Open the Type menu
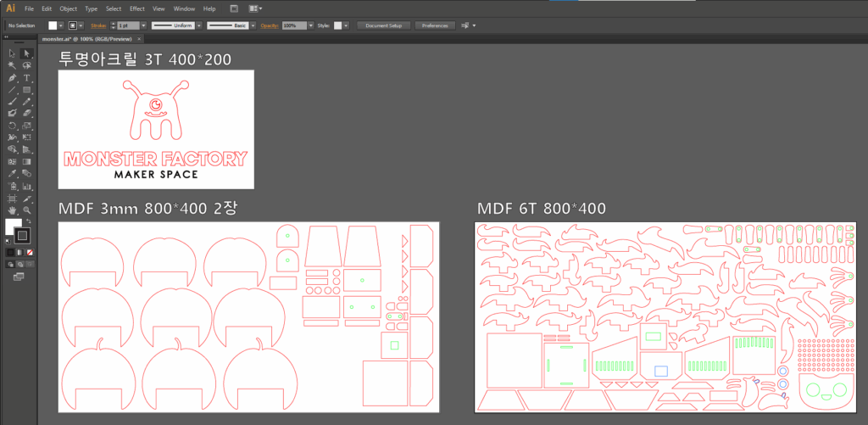868x425 pixels. coord(92,8)
